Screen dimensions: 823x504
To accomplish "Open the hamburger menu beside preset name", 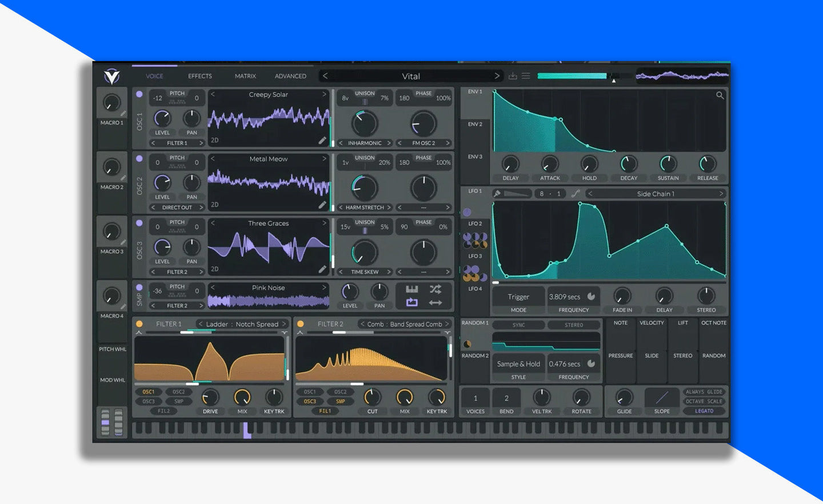I will pyautogui.click(x=526, y=75).
